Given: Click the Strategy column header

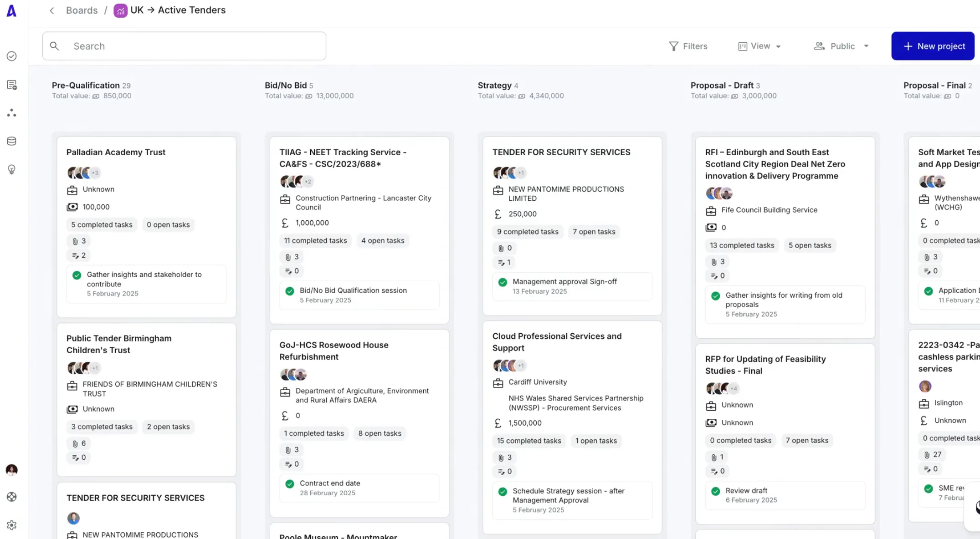Looking at the screenshot, I should click(494, 85).
